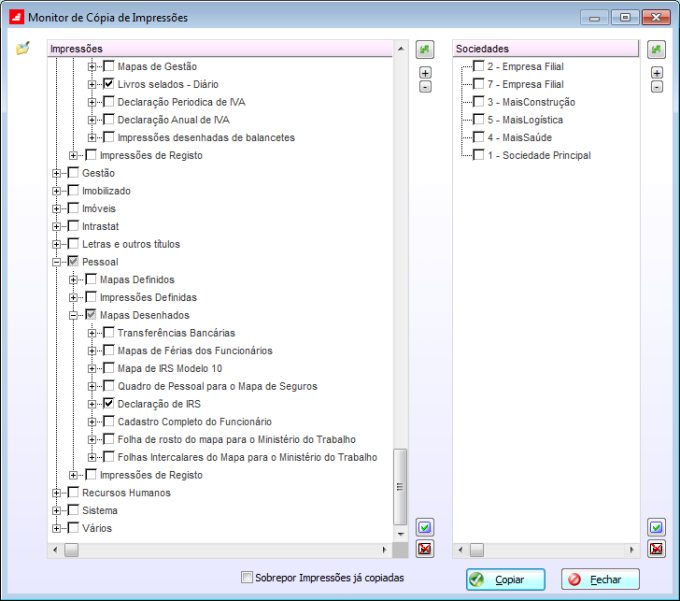Tick the 2 - Empresa Filial checkbox
The width and height of the screenshot is (680, 601).
pos(479,66)
